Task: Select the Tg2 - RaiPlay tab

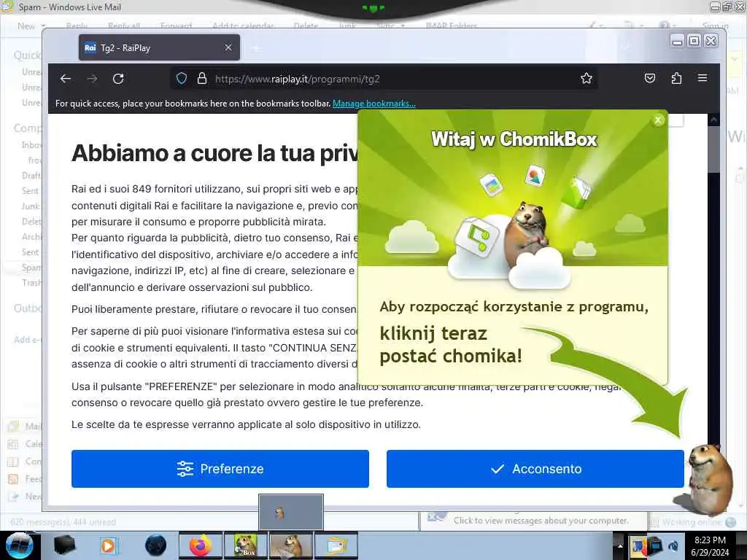Action: tap(159, 47)
